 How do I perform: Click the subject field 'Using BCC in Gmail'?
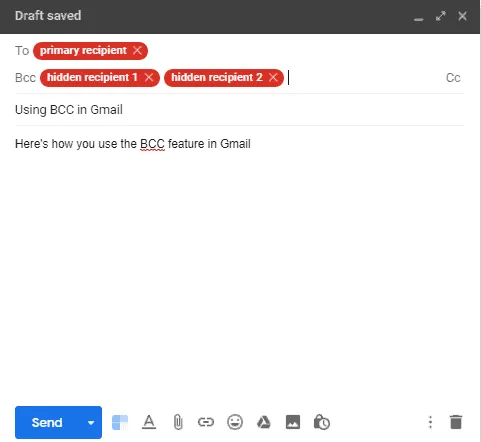[x=239, y=110]
